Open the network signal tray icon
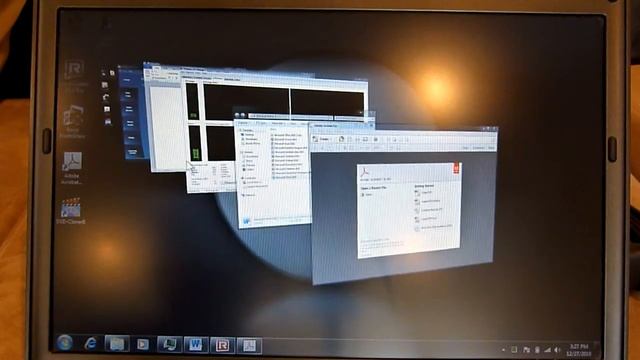 [547, 350]
